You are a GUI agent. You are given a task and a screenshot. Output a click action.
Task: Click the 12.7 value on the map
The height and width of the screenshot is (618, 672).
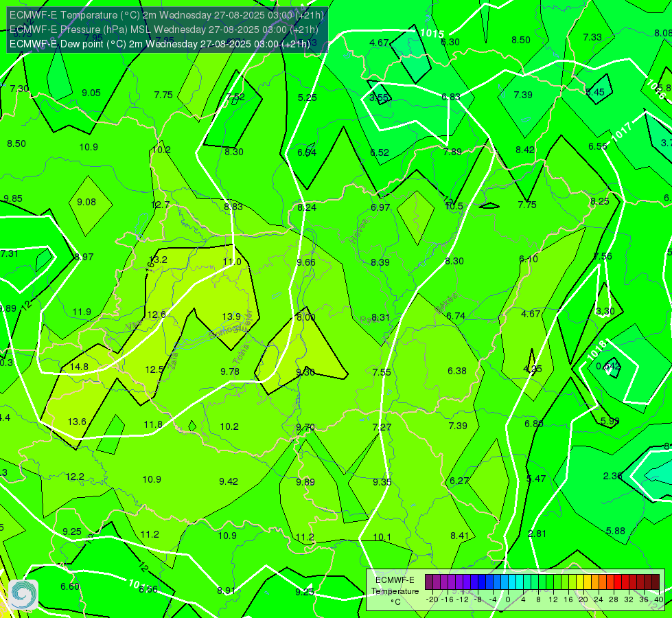point(161,205)
